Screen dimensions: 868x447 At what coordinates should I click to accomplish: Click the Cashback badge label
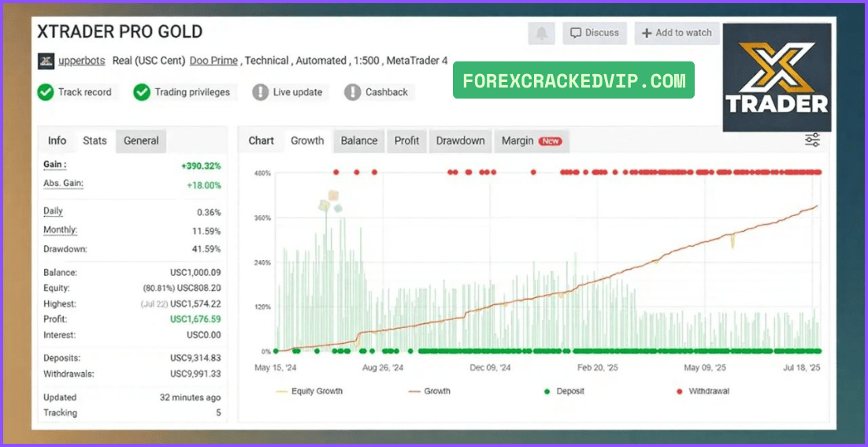point(387,92)
